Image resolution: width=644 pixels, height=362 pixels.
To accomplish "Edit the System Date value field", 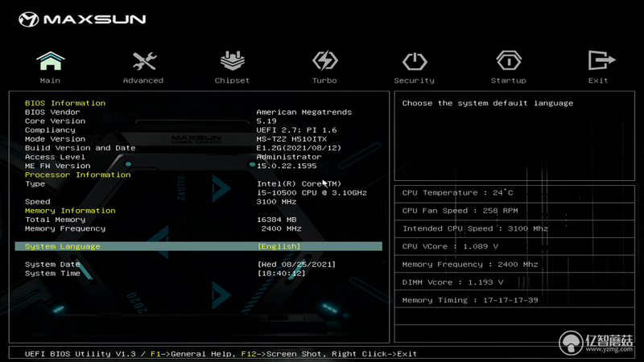I will [296, 265].
